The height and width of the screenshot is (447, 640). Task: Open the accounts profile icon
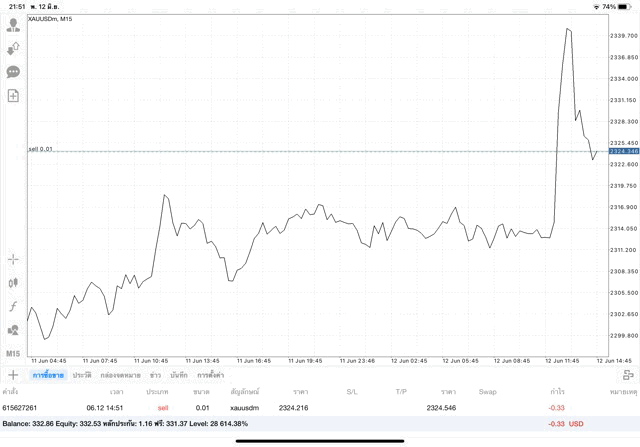pyautogui.click(x=13, y=23)
